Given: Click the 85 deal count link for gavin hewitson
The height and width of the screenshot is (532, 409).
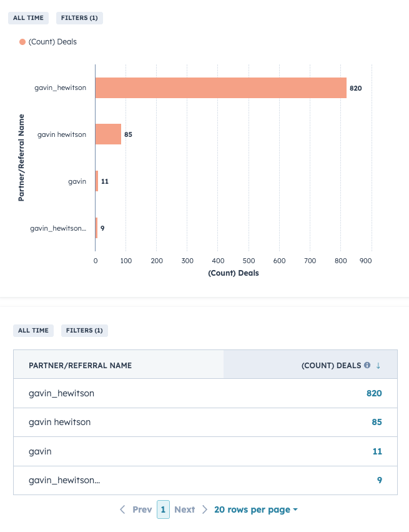Looking at the screenshot, I should 377,422.
